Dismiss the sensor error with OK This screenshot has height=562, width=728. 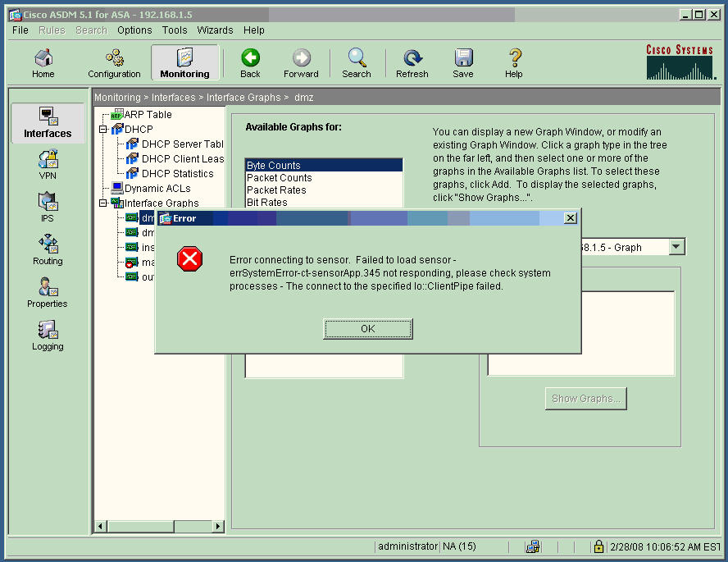pyautogui.click(x=367, y=328)
